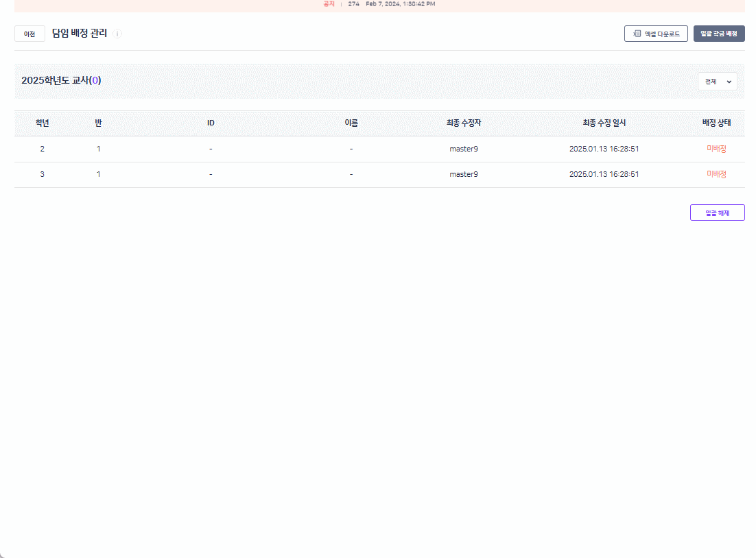This screenshot has height=558, width=756.
Task: Click the 학년 column header
Action: point(42,123)
